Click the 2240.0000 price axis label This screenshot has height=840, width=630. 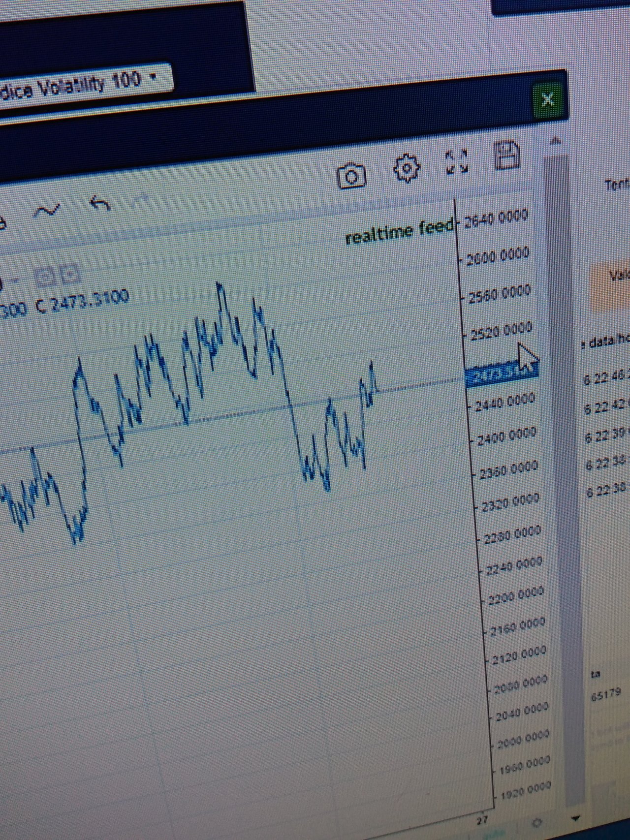[x=514, y=565]
